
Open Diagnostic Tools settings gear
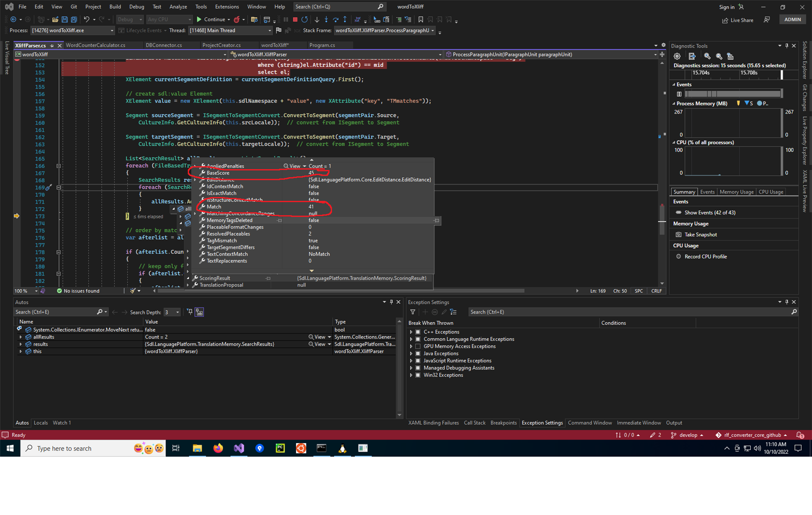[x=677, y=56]
